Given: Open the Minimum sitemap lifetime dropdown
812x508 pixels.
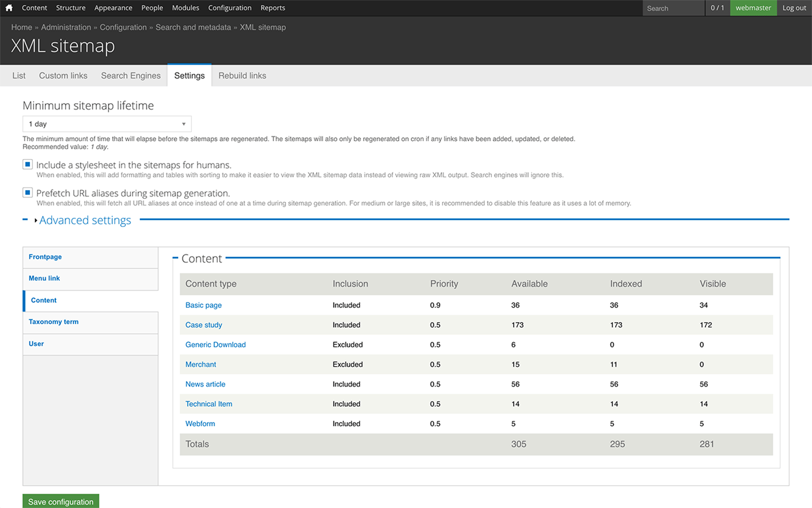Looking at the screenshot, I should coord(107,124).
